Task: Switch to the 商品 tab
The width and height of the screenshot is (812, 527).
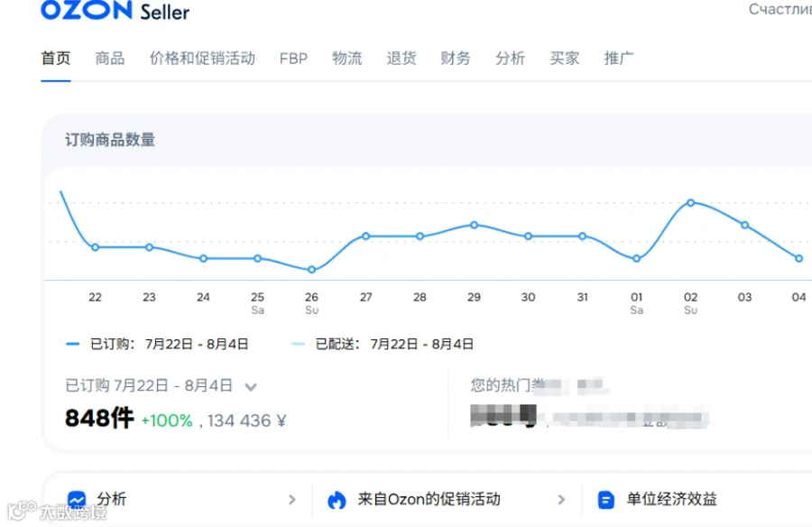Action: coord(110,58)
